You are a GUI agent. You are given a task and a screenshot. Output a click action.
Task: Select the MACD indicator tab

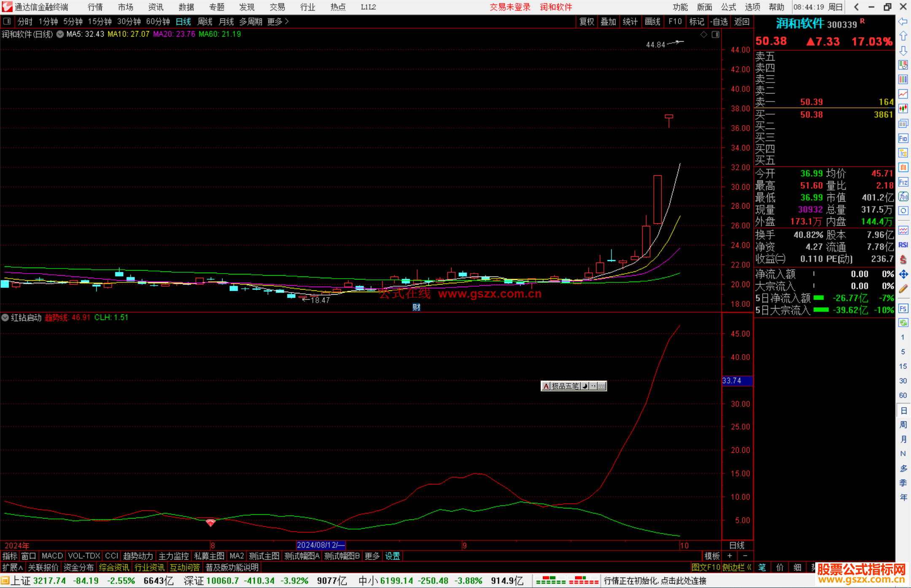pos(52,556)
